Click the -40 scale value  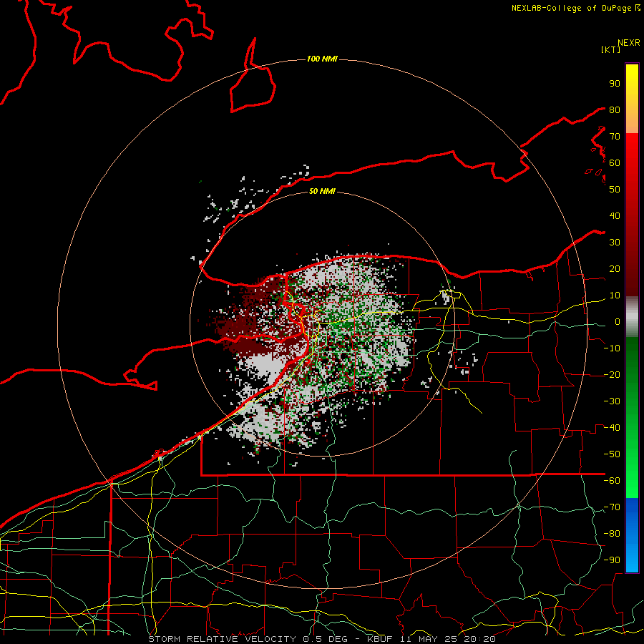tap(612, 428)
